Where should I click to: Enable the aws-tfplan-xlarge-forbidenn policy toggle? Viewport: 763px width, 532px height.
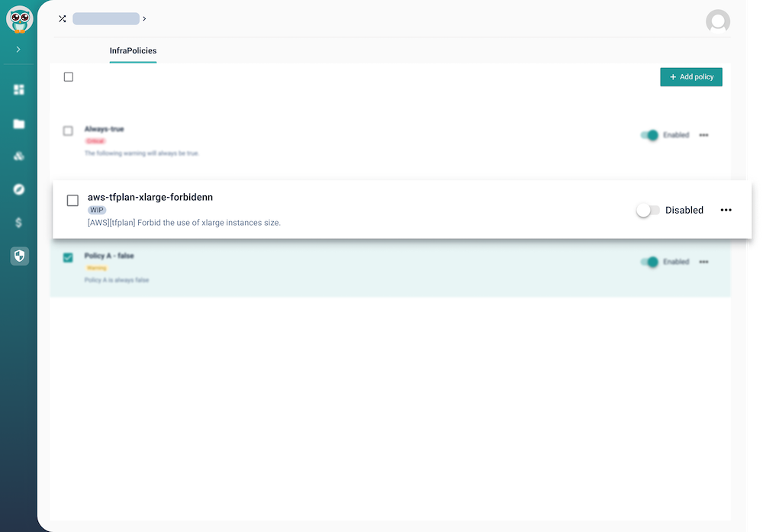[x=647, y=210]
